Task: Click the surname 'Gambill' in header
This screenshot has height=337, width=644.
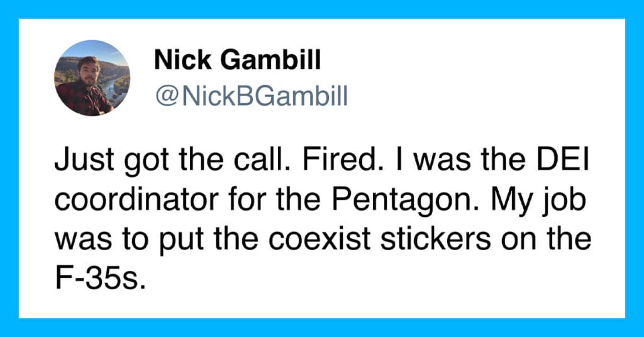Action: click(270, 60)
